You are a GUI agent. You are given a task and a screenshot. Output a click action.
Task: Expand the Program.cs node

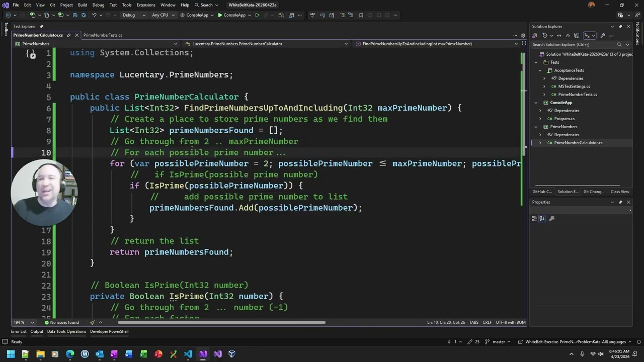(x=540, y=119)
